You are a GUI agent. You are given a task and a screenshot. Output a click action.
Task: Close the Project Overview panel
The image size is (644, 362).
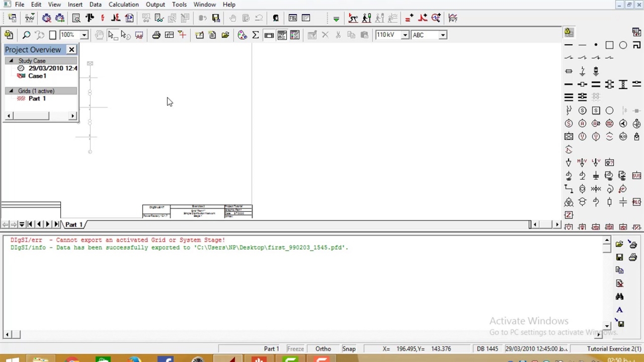71,49
